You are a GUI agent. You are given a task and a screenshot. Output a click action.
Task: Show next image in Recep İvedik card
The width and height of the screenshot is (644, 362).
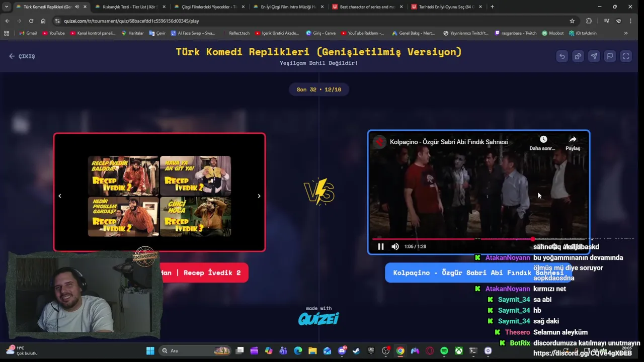click(259, 196)
